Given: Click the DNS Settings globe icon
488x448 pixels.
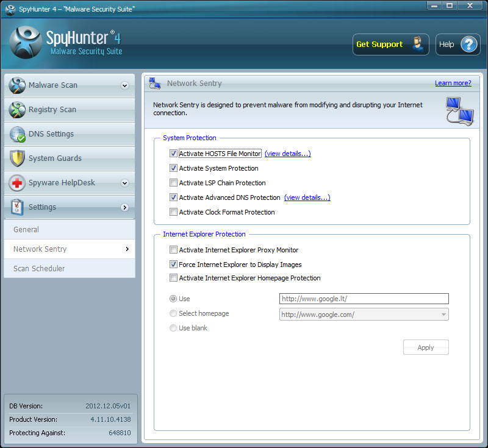Looking at the screenshot, I should pos(17,134).
